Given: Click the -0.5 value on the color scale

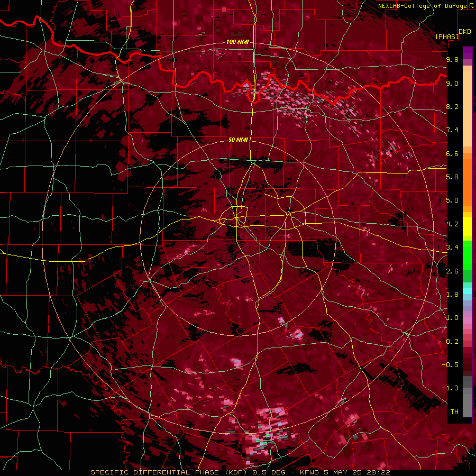Looking at the screenshot, I should (451, 365).
